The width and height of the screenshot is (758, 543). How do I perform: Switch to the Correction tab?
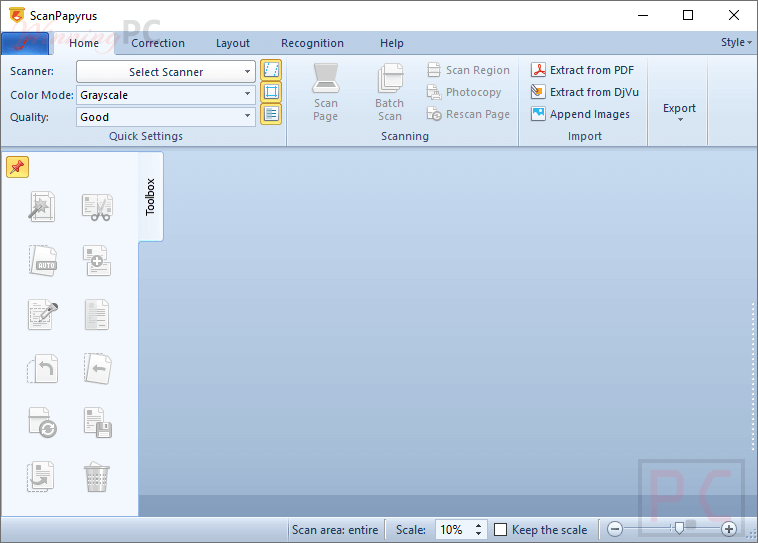pyautogui.click(x=158, y=44)
